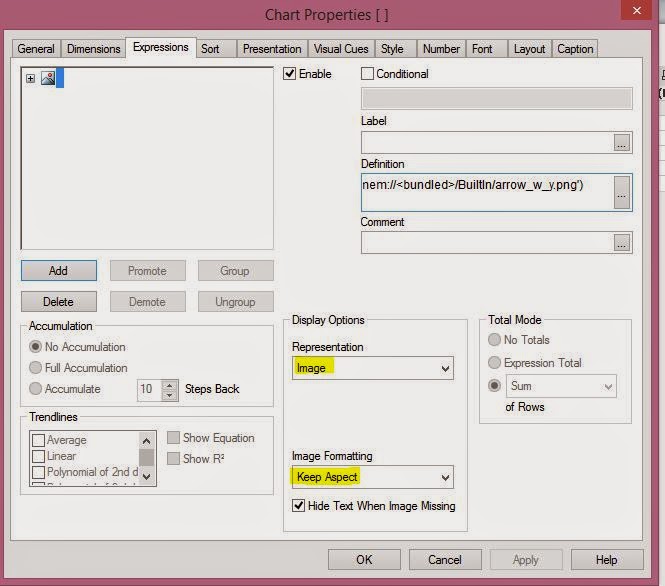665x586 pixels.
Task: Switch to the Expressions tab
Action: click(161, 47)
